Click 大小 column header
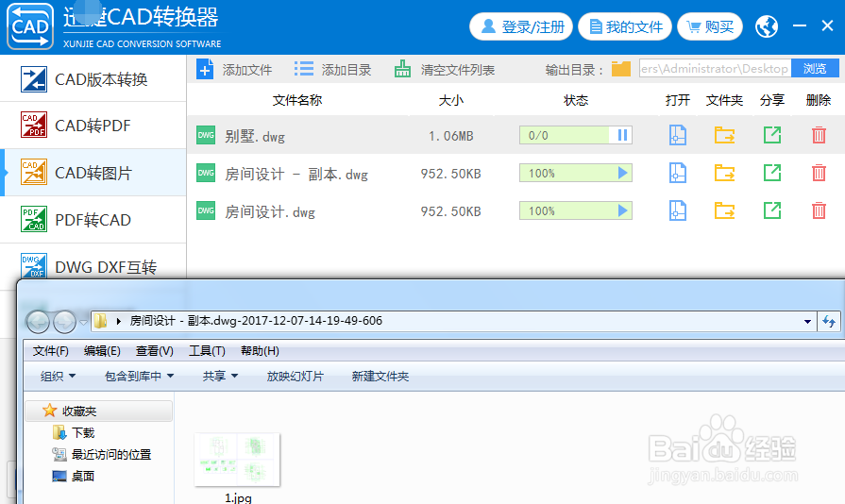845x504 pixels. [451, 100]
